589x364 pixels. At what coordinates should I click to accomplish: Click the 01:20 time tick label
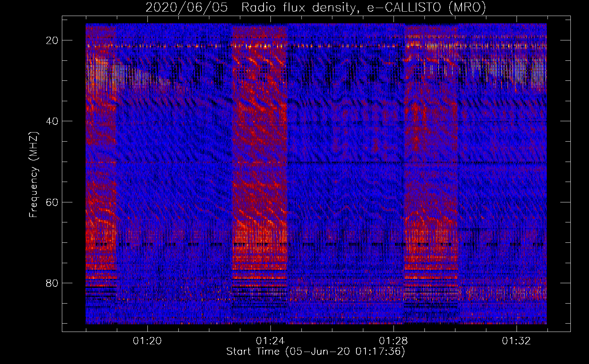147,341
